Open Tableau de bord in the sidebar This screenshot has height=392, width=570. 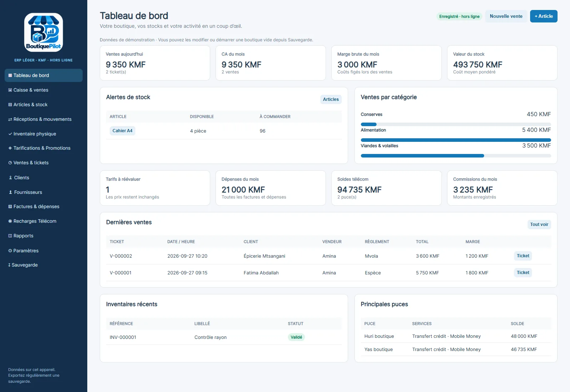[x=43, y=75]
